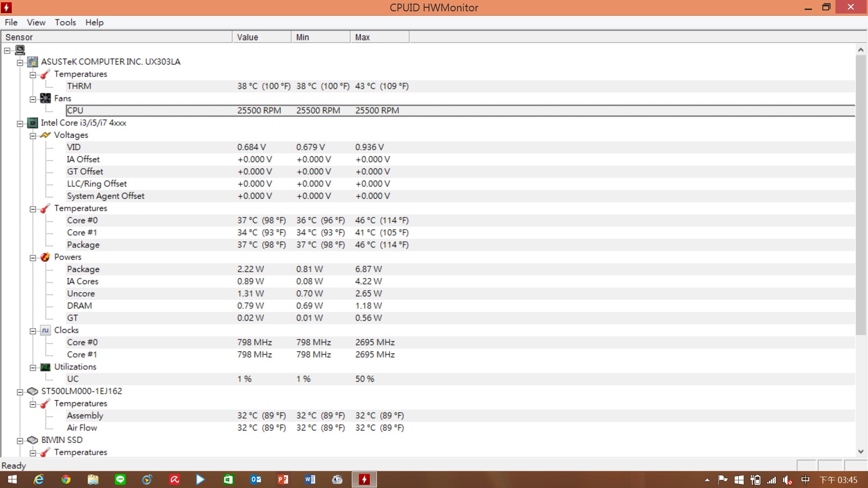
Task: Select the LLC/Ring Offset row
Action: tap(460, 183)
